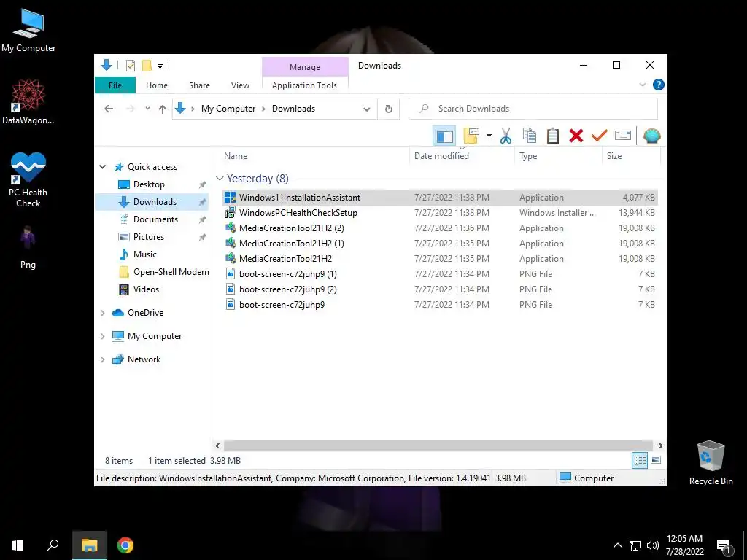Expand the OneDrive tree node
The height and width of the screenshot is (560, 747).
[x=102, y=313]
